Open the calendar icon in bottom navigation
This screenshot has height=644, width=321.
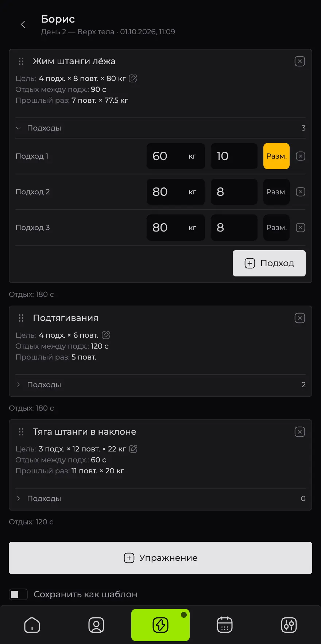[225, 625]
